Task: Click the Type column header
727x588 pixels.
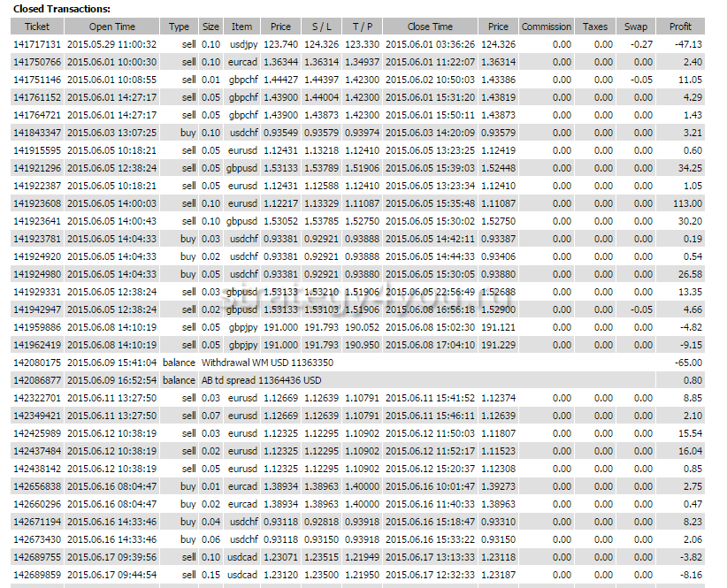Action: coord(179,27)
